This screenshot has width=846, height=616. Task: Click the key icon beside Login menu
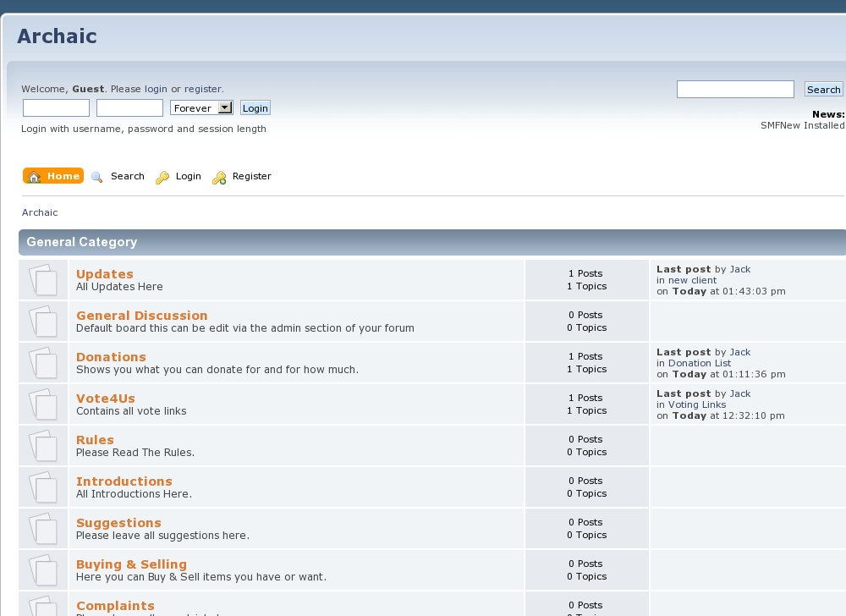tap(162, 177)
